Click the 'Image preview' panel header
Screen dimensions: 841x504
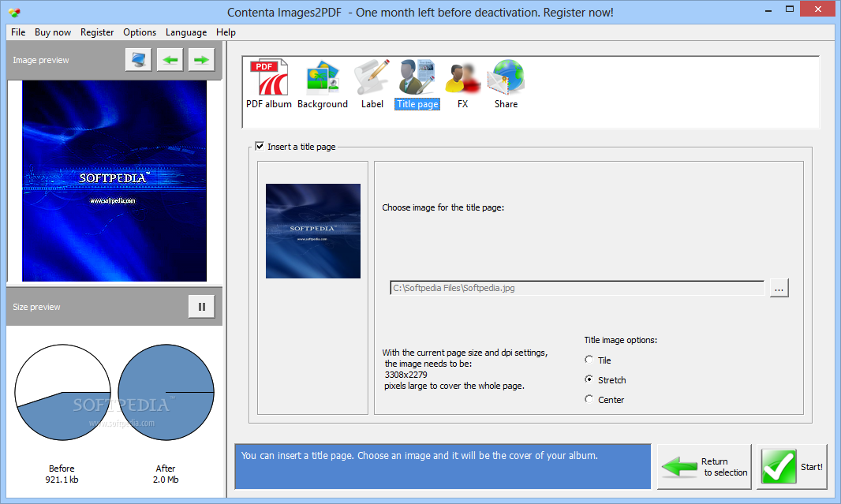pos(41,60)
